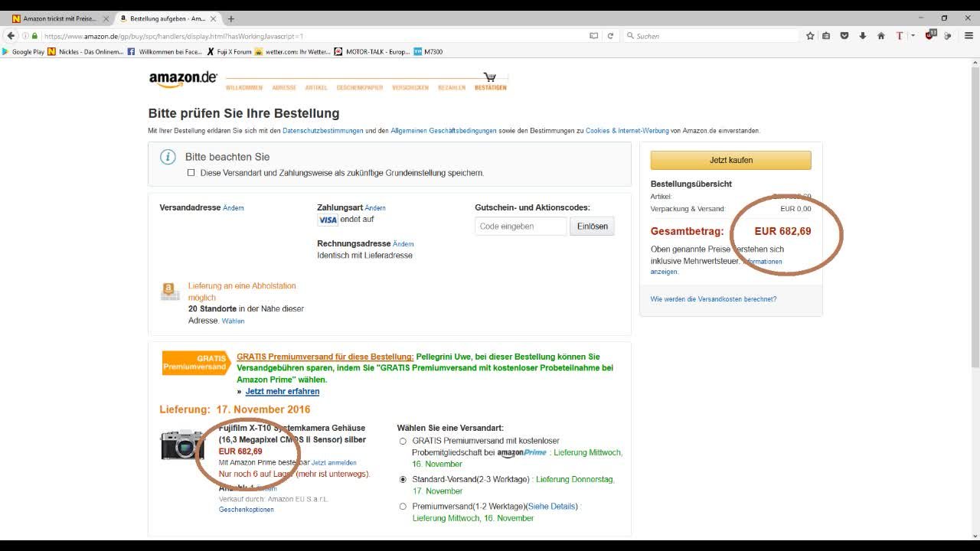Open 'Nickles - Das Onlinem...' bookmark
980x551 pixels.
click(85, 52)
